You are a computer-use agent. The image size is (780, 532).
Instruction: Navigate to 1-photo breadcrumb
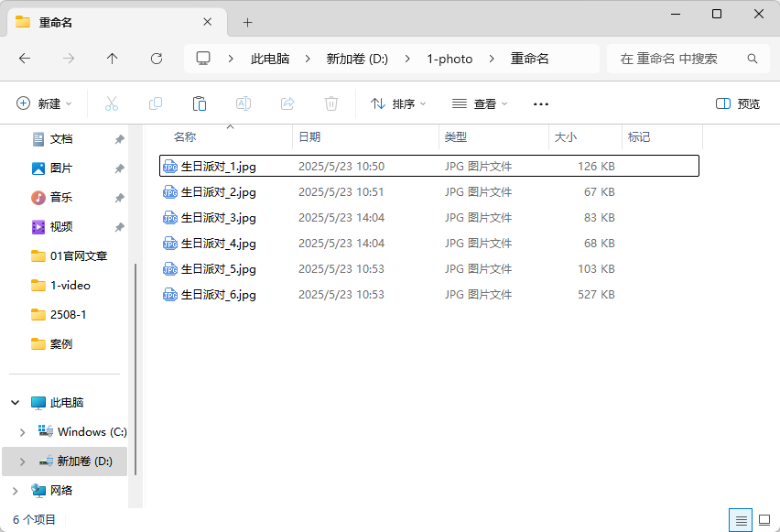(450, 59)
